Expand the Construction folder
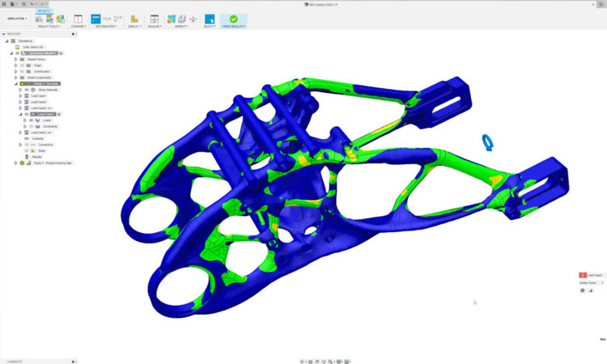Image resolution: width=607 pixels, height=364 pixels. [16, 71]
